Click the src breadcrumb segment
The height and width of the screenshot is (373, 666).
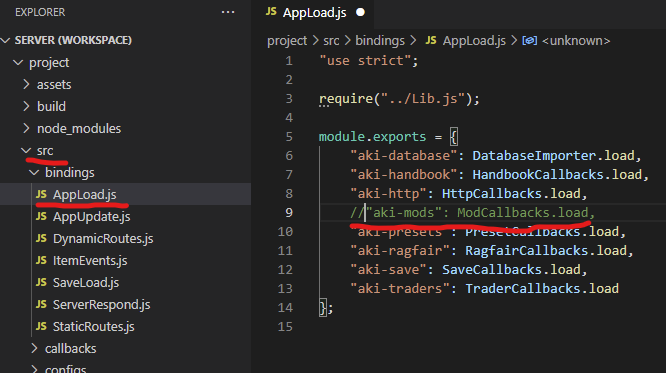pyautogui.click(x=331, y=41)
